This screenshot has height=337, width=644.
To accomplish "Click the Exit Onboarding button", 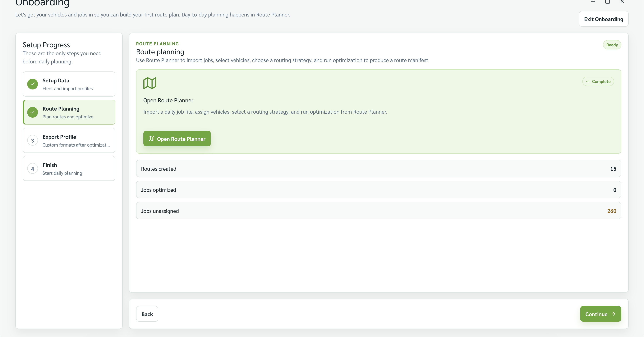I will 604,19.
